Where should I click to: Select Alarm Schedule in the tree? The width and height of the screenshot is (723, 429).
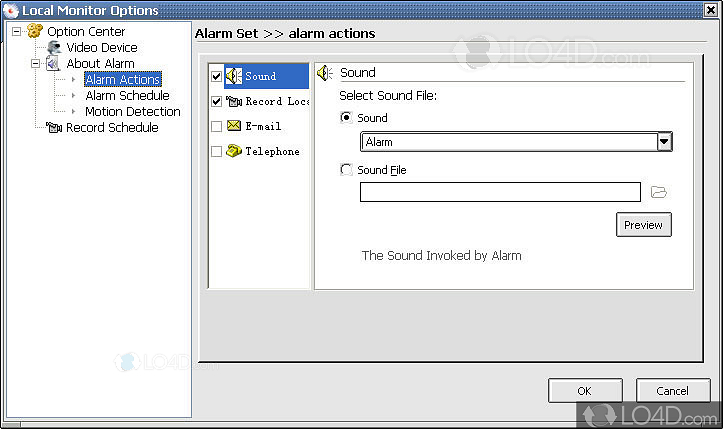click(x=127, y=95)
